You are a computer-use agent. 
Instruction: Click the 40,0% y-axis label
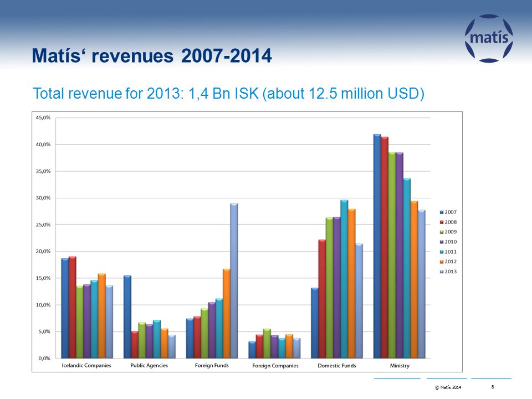(43, 145)
